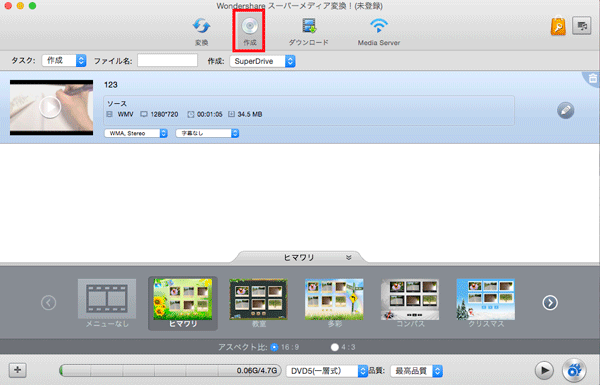Open the 字幕なし subtitle dropdown
The height and width of the screenshot is (385, 600).
207,133
